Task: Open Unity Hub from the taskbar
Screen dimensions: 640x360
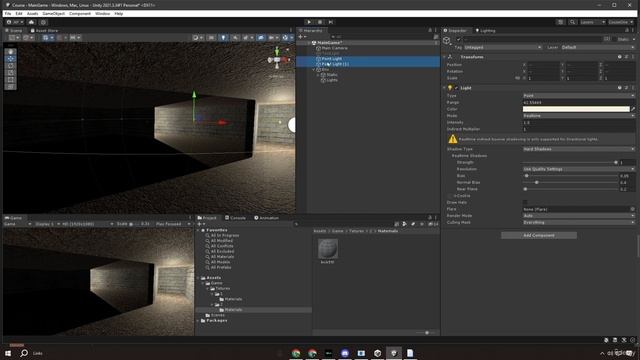Action: pos(378,353)
